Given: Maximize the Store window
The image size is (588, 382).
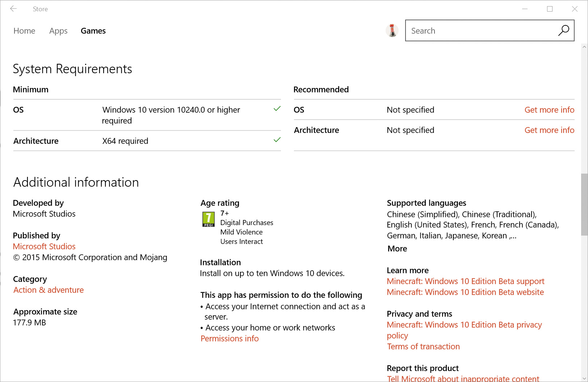Looking at the screenshot, I should pos(550,9).
